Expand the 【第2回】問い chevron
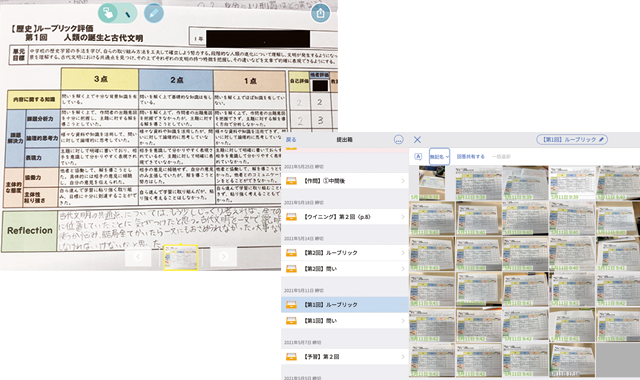The image size is (640, 380). (x=403, y=269)
